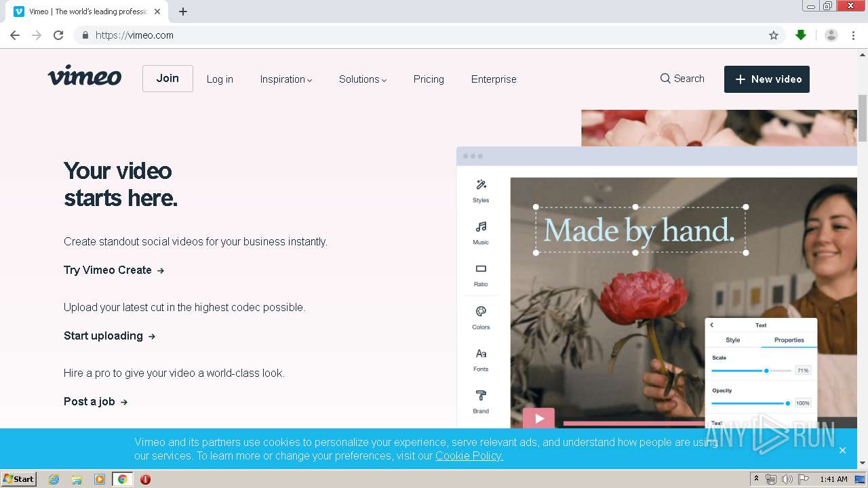Adjust the Scale slider handle
This screenshot has height=488, width=868.
[766, 371]
